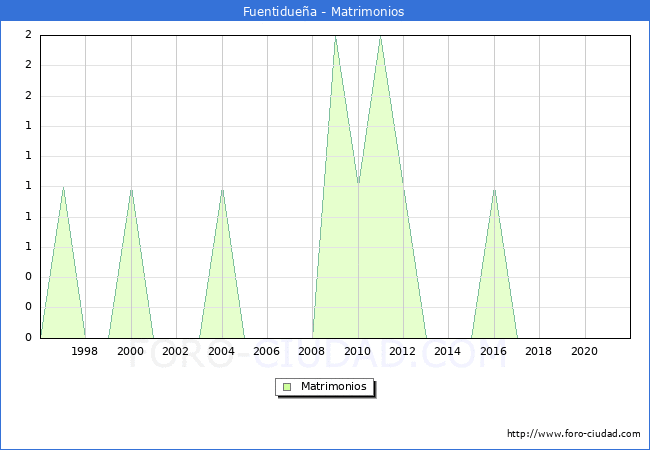Click the 2009 peak of the area chart
The height and width of the screenshot is (450, 650).
[335, 37]
